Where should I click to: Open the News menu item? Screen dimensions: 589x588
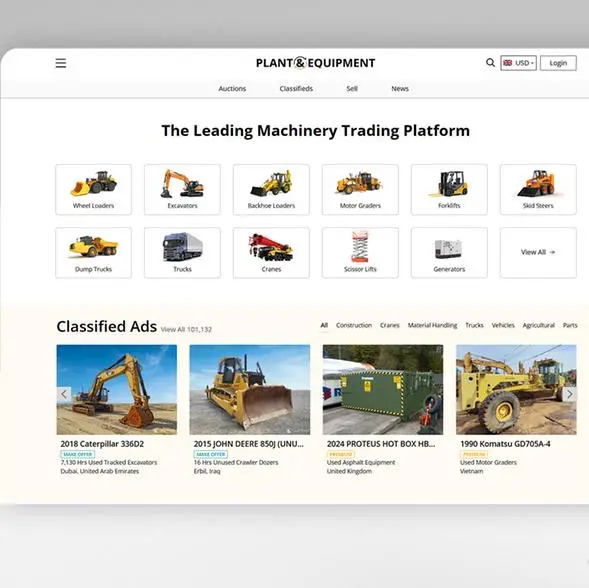click(400, 89)
